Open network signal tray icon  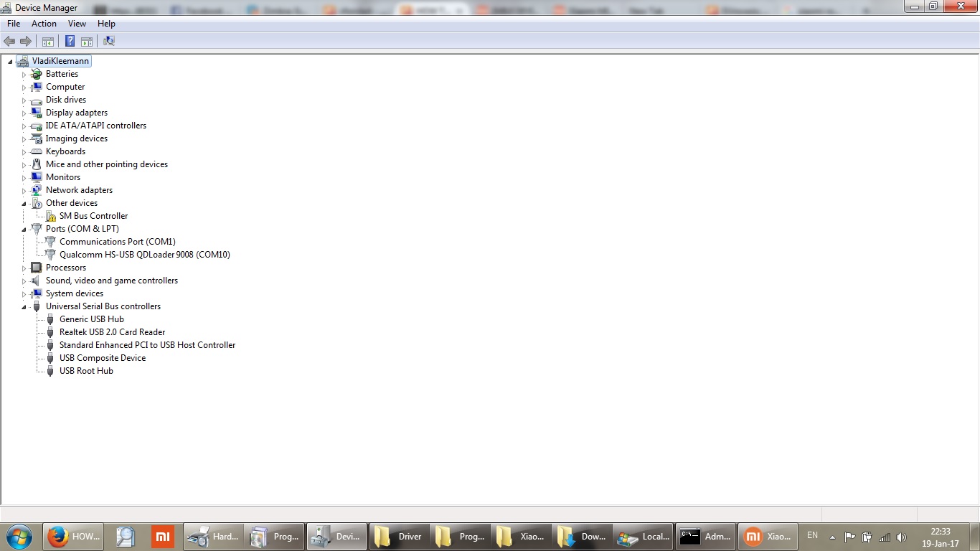coord(885,537)
